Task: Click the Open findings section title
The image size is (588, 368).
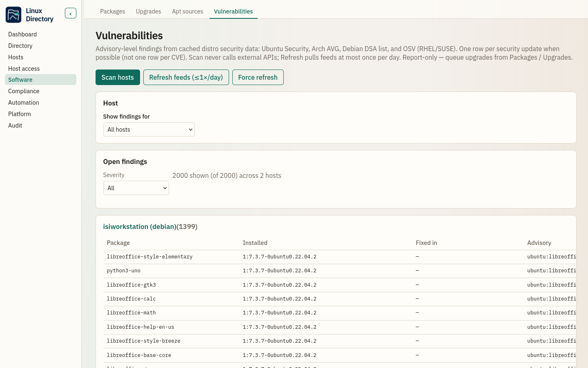Action: click(125, 162)
